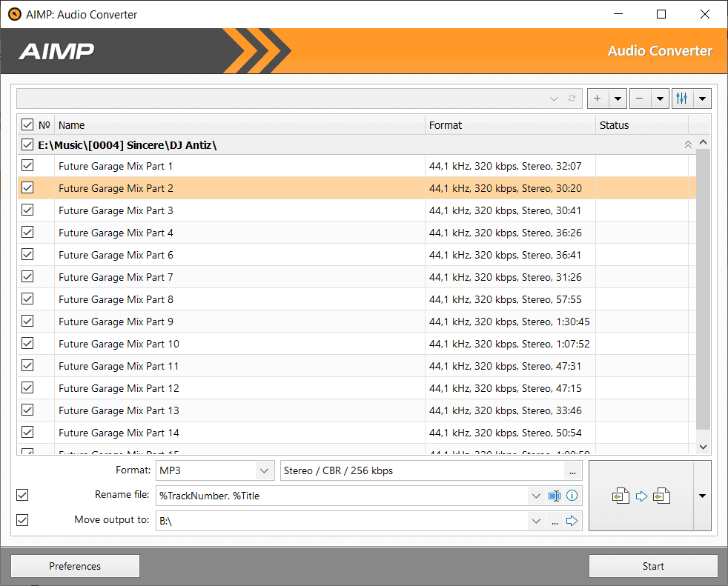The height and width of the screenshot is (586, 728).
Task: Click the Name column header
Action: [239, 125]
